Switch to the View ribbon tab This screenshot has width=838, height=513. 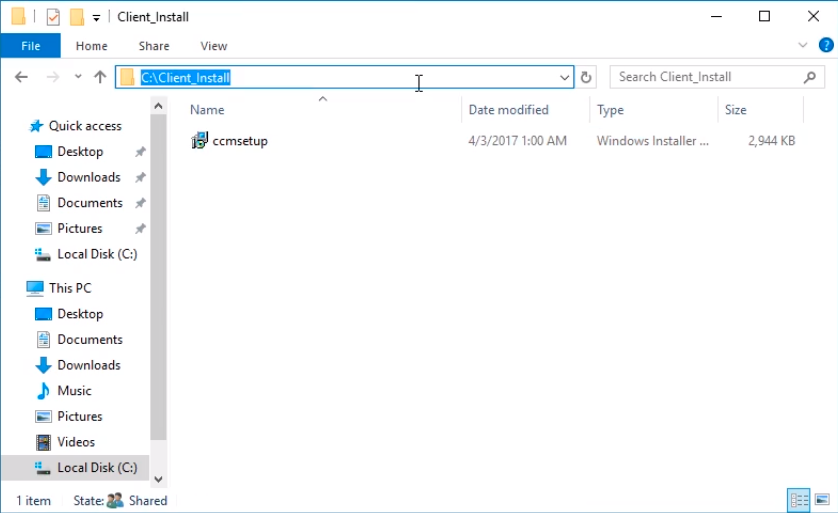tap(214, 46)
